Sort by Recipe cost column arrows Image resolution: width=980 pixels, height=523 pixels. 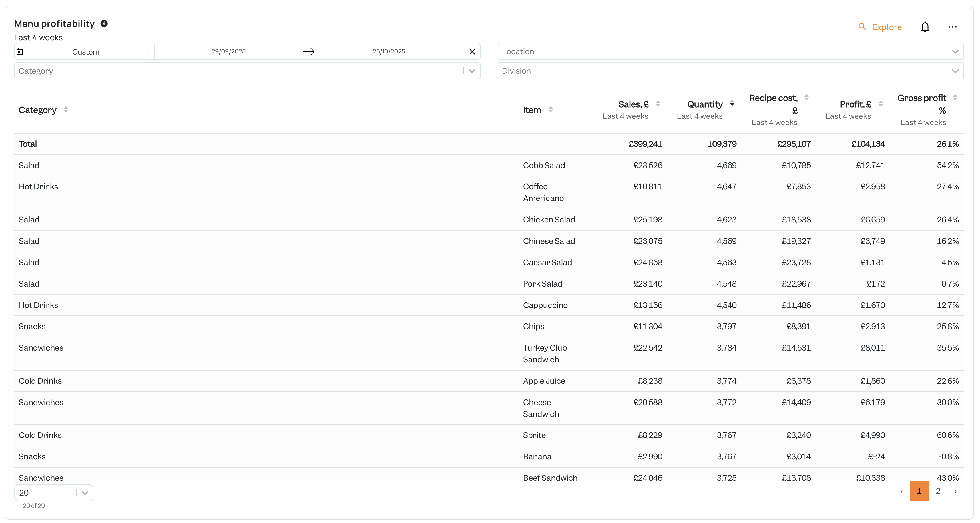click(806, 98)
